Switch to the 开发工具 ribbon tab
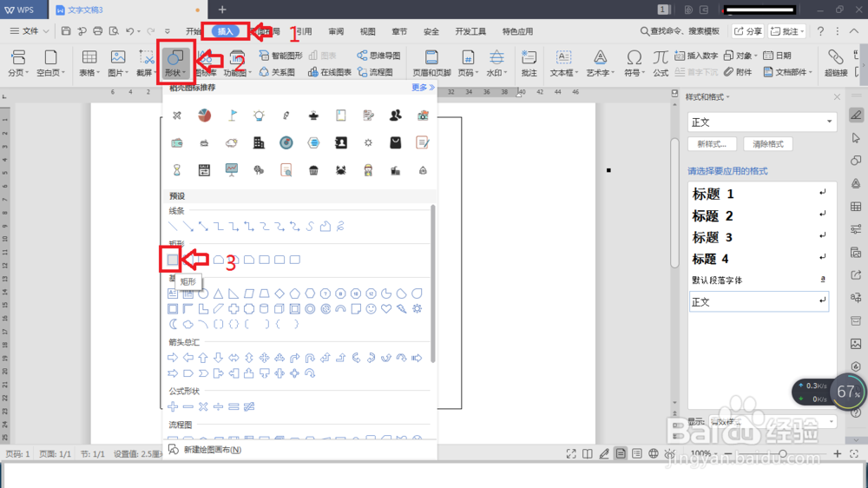This screenshot has height=488, width=868. pos(470,31)
